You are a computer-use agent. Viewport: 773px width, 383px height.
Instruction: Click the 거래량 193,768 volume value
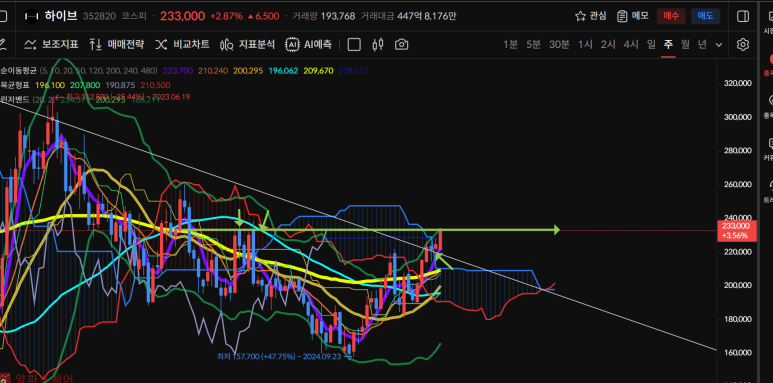point(338,16)
